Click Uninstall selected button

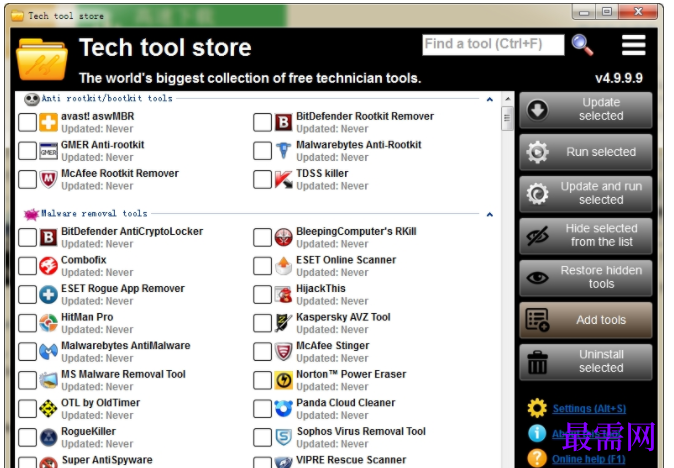click(585, 362)
